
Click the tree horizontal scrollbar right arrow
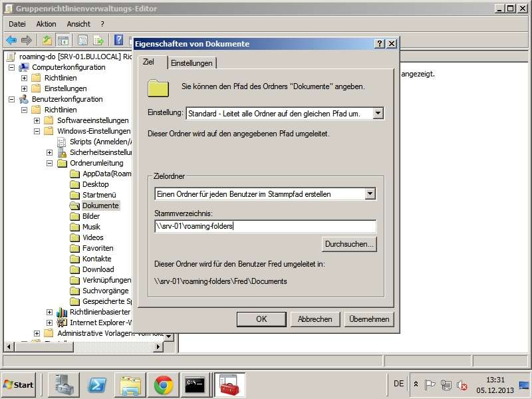pos(158,346)
